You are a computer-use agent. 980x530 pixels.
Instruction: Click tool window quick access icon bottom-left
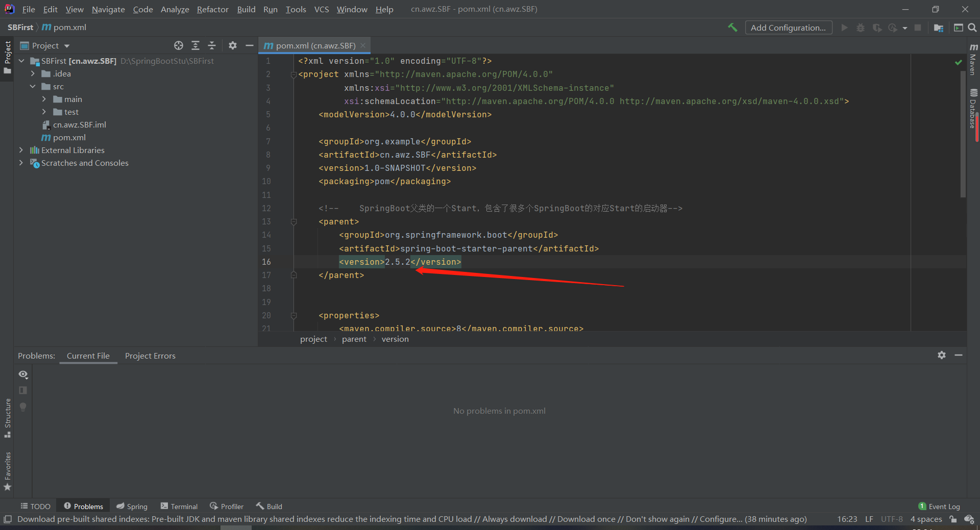click(x=7, y=519)
